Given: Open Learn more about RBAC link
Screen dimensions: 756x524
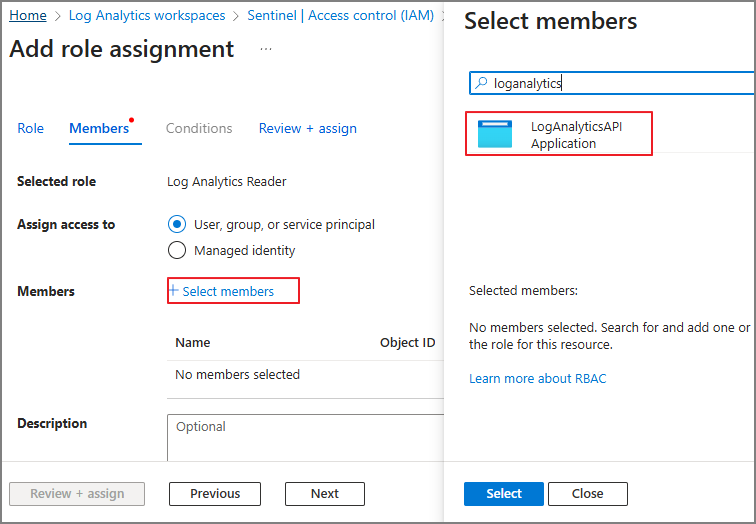Looking at the screenshot, I should tap(538, 378).
